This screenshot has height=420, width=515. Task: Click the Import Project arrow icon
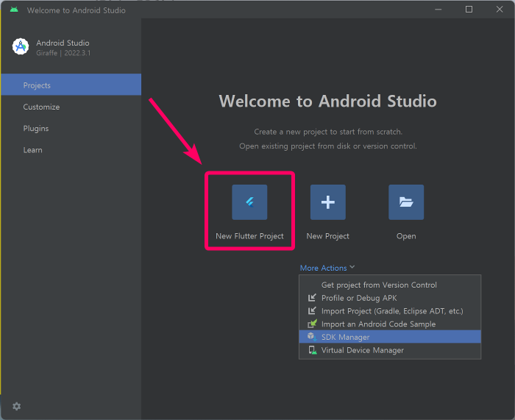[x=312, y=310]
